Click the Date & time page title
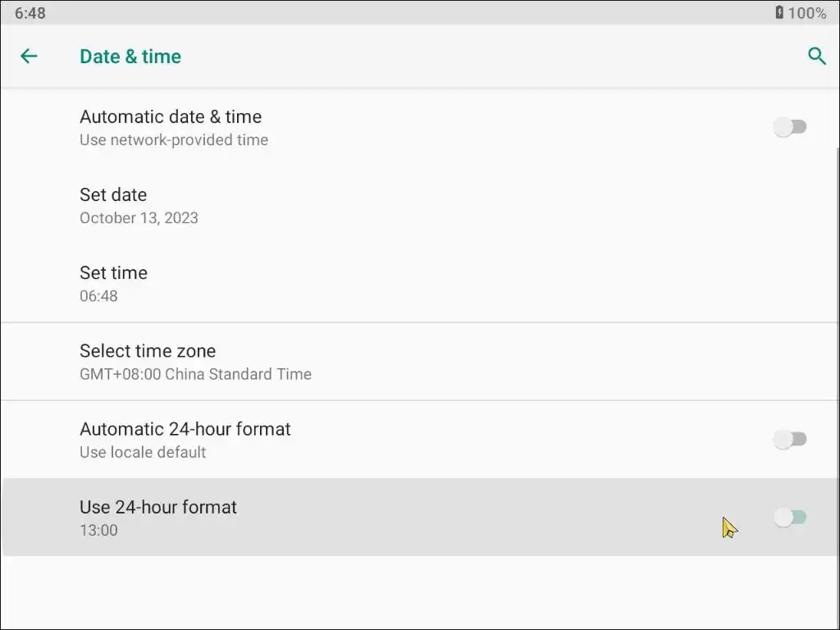 pyautogui.click(x=130, y=57)
